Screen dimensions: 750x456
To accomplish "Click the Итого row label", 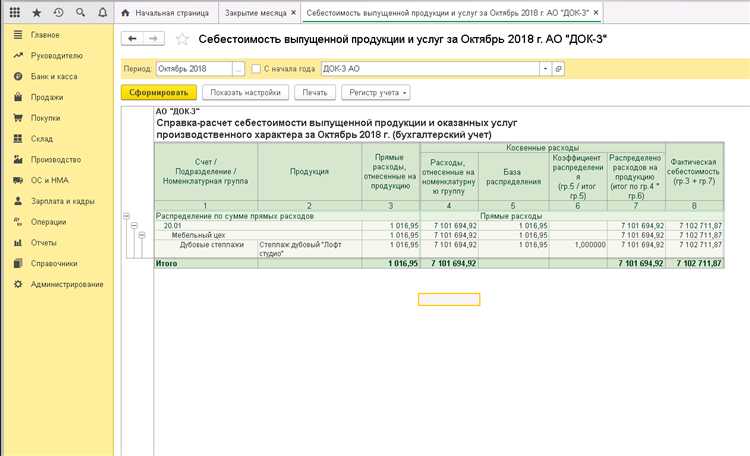I will click(x=166, y=263).
